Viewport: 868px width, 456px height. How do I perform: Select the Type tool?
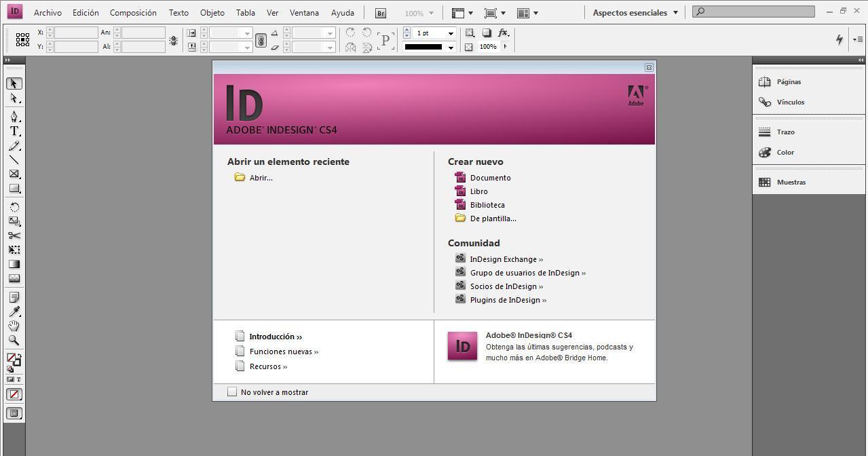coord(14,132)
